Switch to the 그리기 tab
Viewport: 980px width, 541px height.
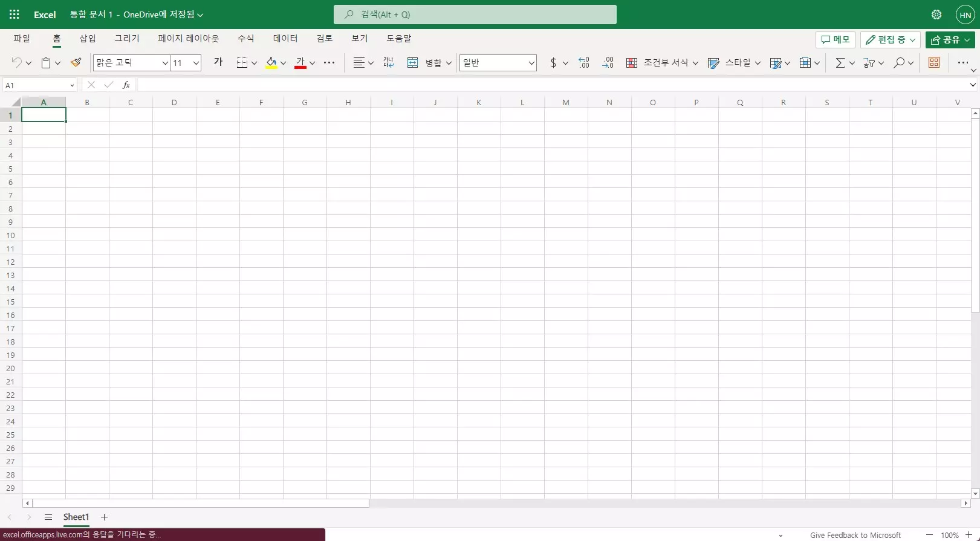click(127, 39)
